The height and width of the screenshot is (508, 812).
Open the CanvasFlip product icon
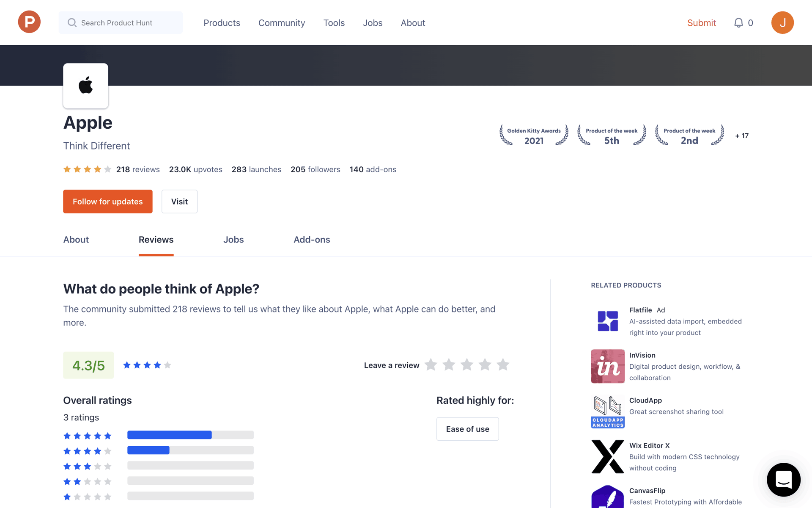click(608, 497)
